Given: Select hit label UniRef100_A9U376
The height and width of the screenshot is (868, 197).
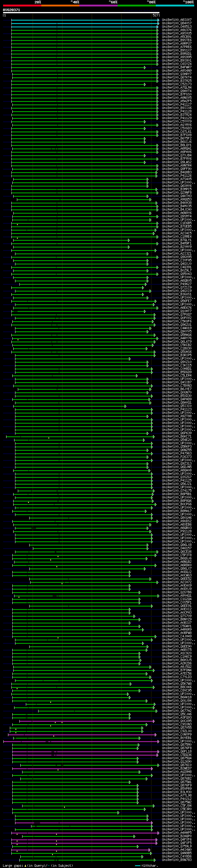Looking at the screenshot, I should pyautogui.click(x=177, y=30).
